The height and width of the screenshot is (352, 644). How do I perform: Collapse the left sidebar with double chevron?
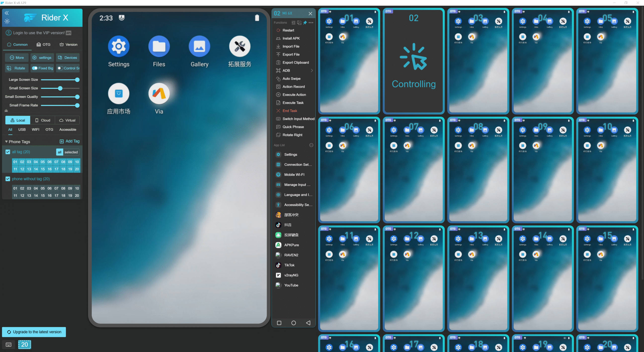click(x=7, y=13)
